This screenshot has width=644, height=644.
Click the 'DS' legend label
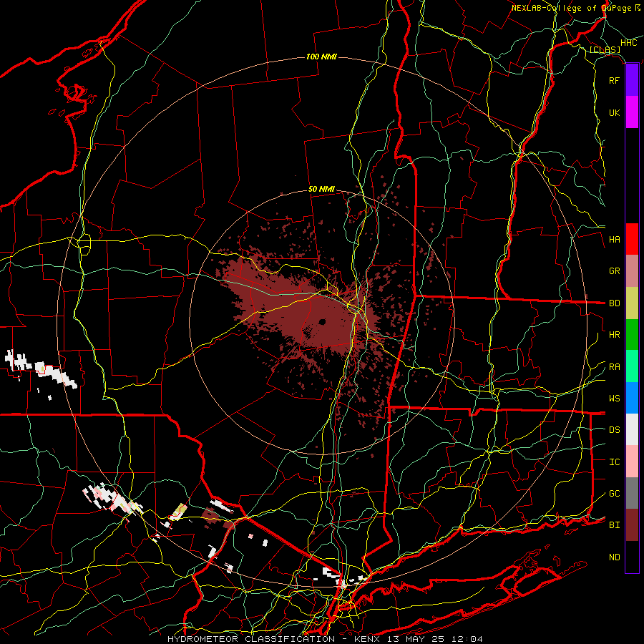pyautogui.click(x=614, y=430)
